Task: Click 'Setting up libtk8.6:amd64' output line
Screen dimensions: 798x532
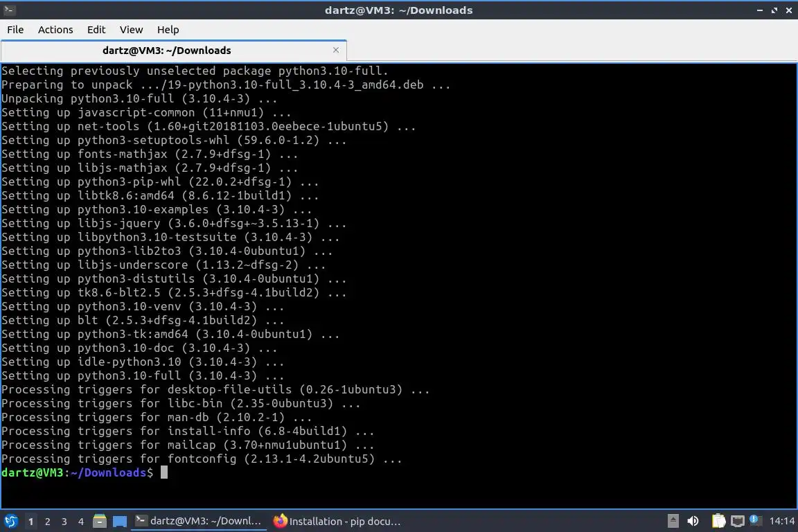Action: [x=160, y=195]
